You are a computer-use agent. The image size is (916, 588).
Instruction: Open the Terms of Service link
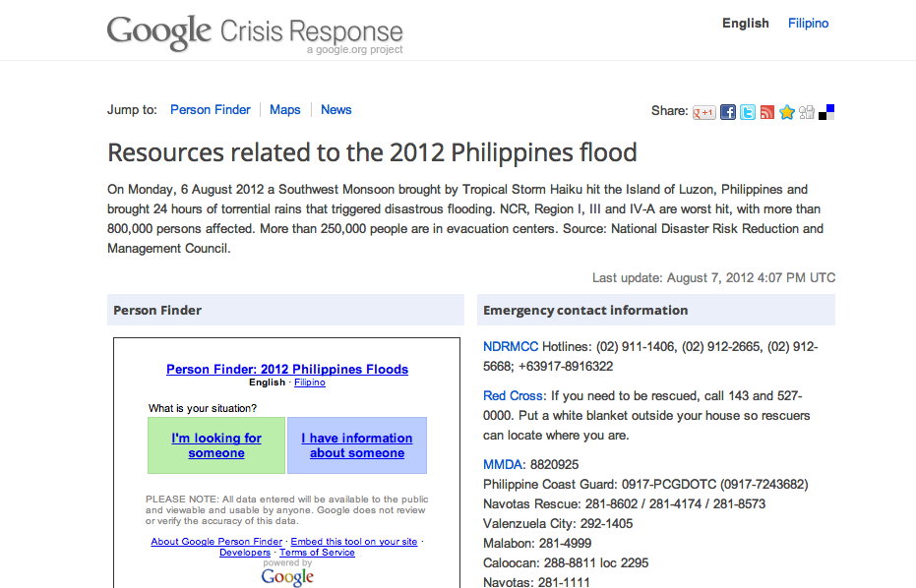point(317,552)
